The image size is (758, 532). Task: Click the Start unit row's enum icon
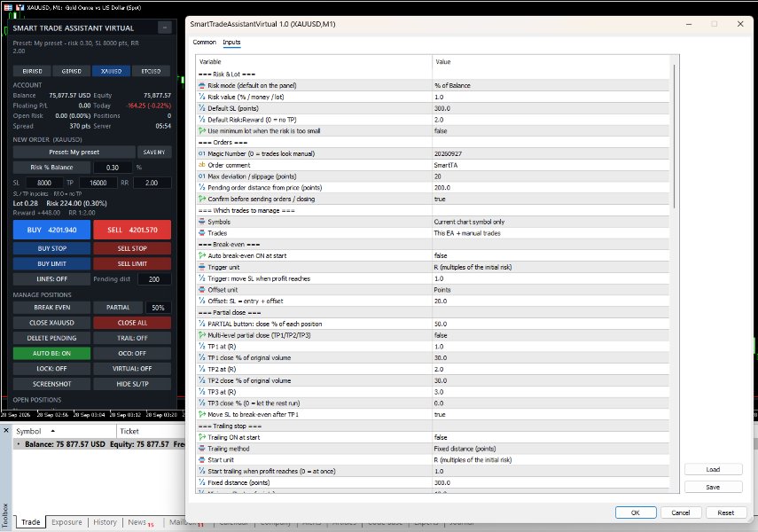point(202,460)
